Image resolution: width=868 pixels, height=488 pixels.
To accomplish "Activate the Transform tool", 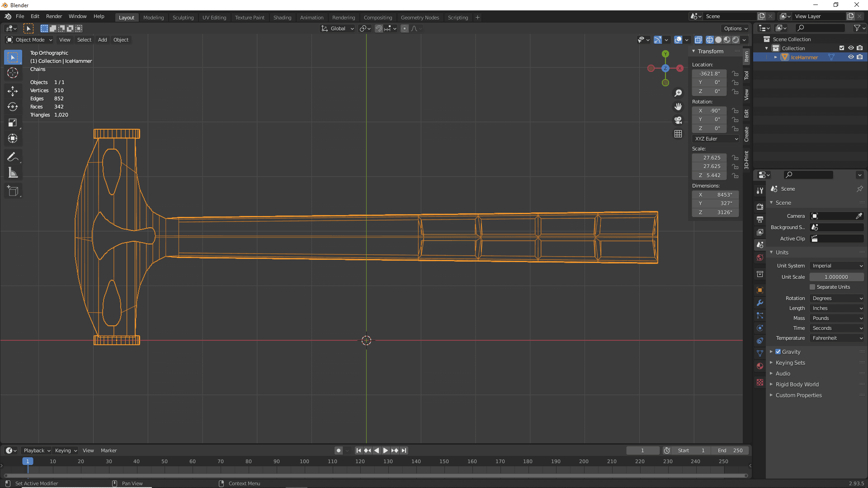I will coord(13,139).
